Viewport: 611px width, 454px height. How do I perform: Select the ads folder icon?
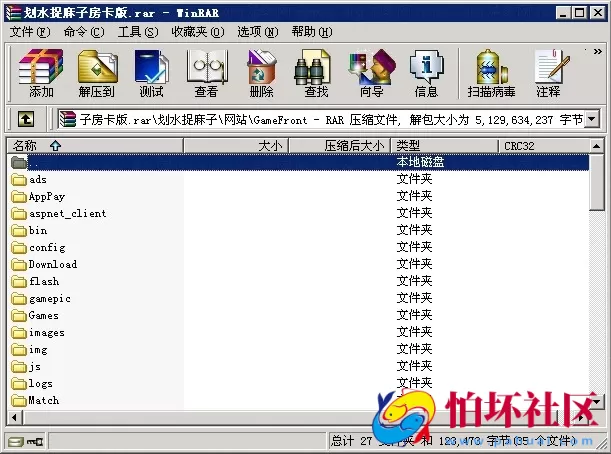(19, 180)
